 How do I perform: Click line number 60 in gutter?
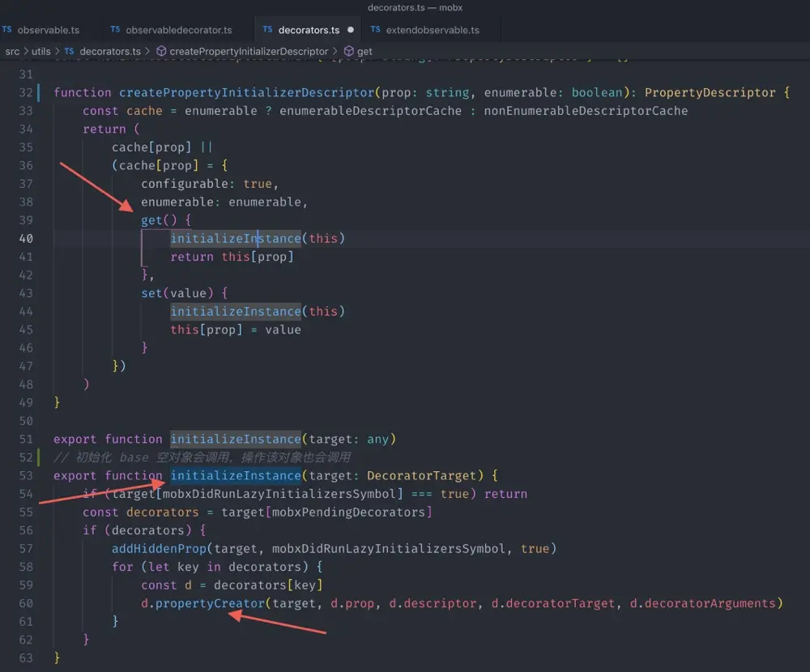[x=26, y=603]
